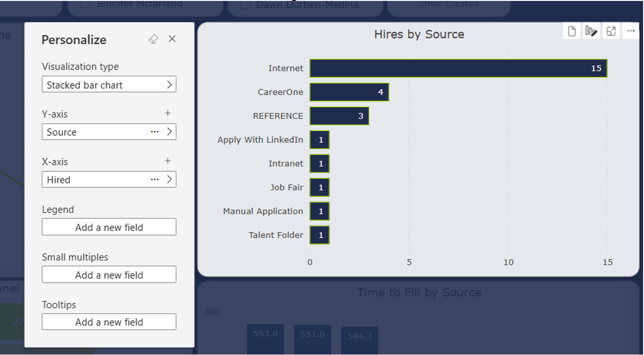Click the copy visual page icon

click(572, 31)
